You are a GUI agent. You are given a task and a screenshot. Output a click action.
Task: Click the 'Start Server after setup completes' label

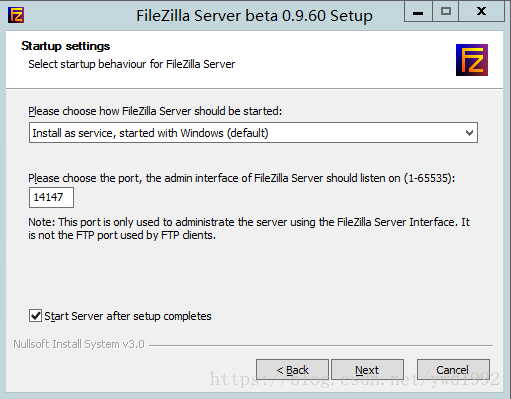[x=128, y=316]
